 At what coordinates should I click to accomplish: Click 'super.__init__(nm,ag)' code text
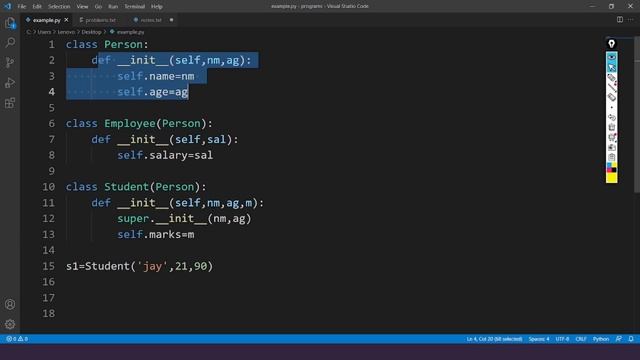click(x=184, y=219)
